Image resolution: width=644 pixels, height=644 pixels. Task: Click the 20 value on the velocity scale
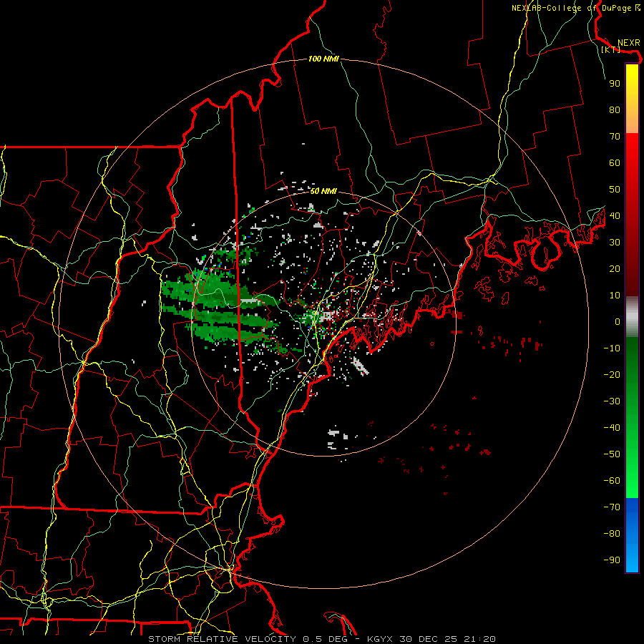(615, 269)
